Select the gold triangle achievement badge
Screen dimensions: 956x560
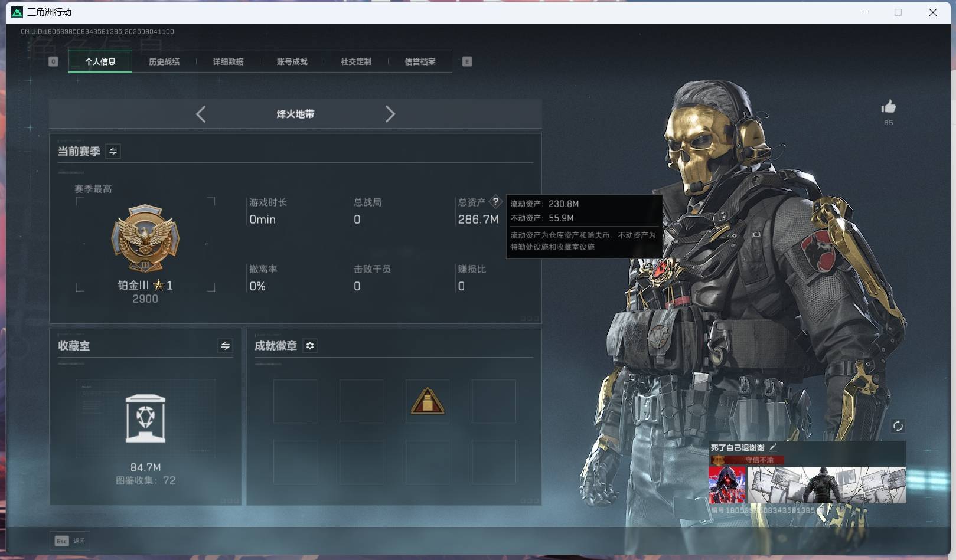(x=428, y=401)
